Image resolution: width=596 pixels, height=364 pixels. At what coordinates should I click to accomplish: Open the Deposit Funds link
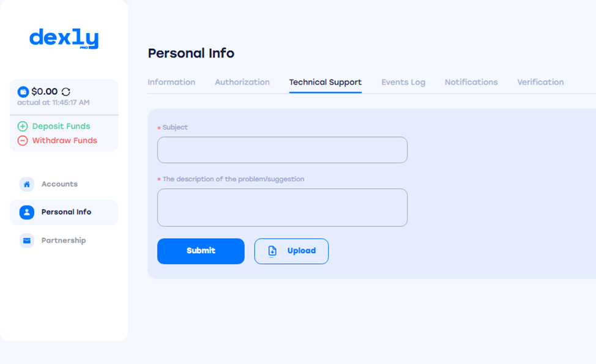click(61, 126)
